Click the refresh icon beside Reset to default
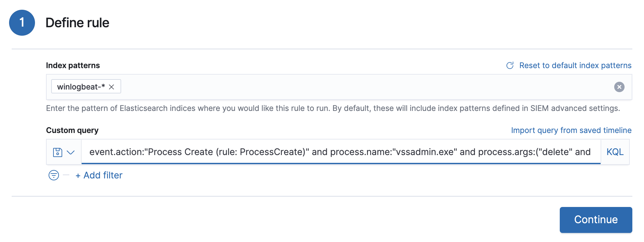644x242 pixels. click(x=510, y=65)
